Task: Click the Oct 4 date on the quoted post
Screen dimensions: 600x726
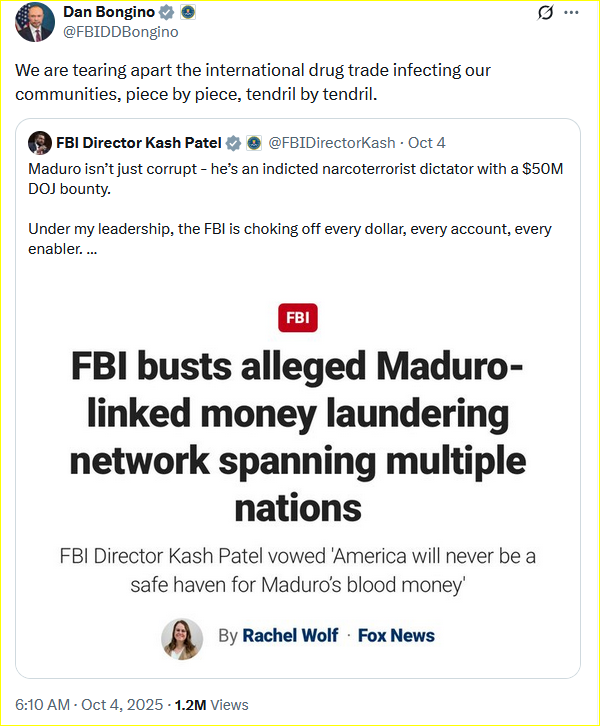Action: [425, 142]
